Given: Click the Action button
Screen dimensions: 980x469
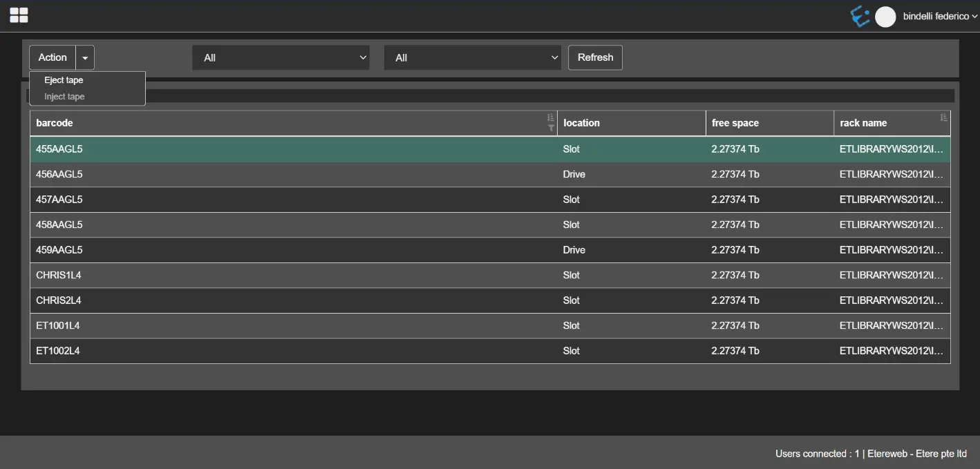Looking at the screenshot, I should tap(53, 58).
